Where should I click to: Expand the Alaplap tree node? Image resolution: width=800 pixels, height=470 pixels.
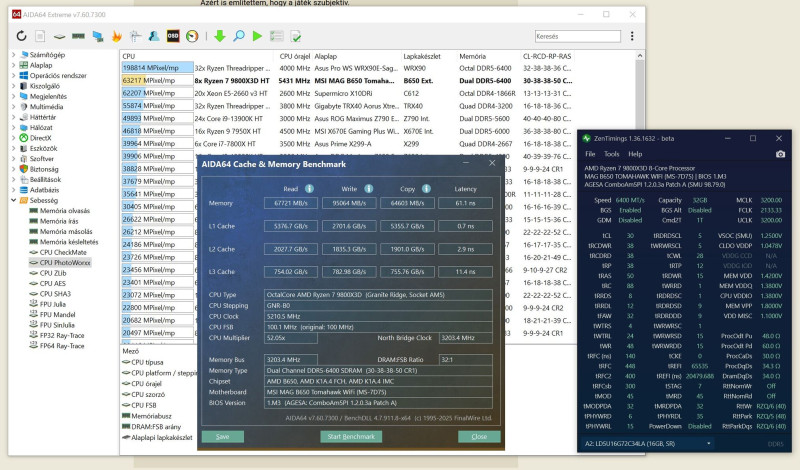[14, 65]
